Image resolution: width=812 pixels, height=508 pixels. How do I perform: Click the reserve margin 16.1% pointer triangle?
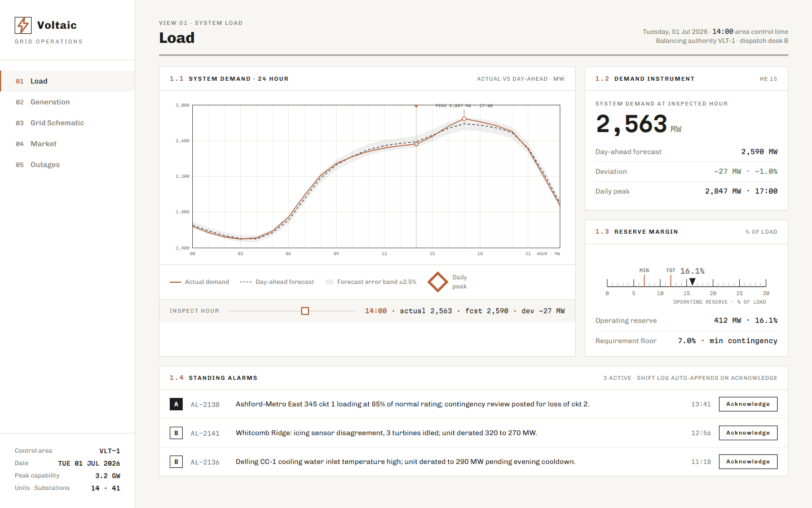[x=692, y=282]
